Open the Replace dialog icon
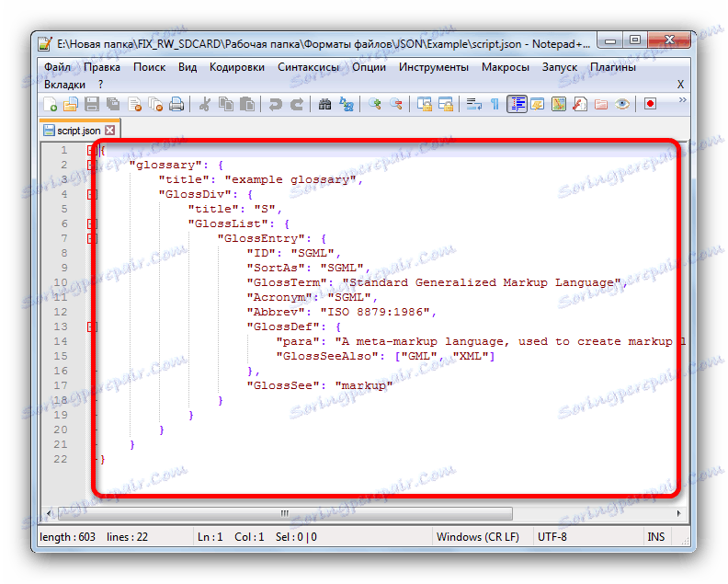 (347, 104)
